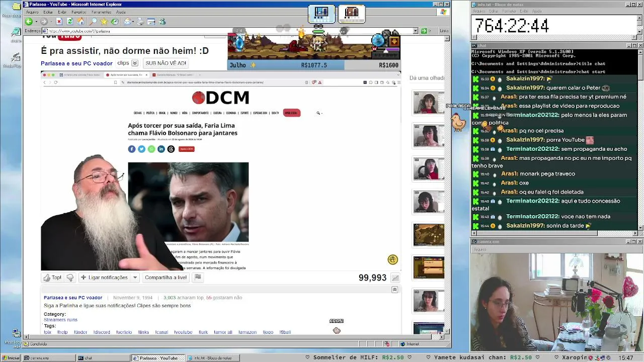The image size is (644, 362).
Task: Open the folder icon on the desktop
Action: pyautogui.click(x=16, y=7)
